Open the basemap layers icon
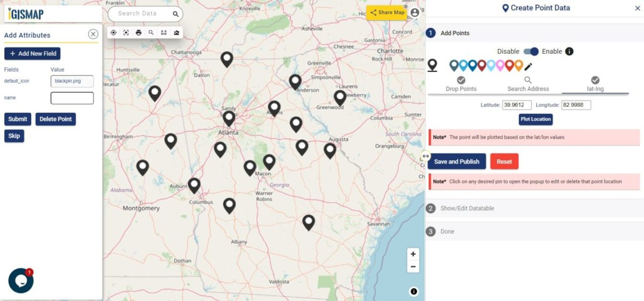Viewport: 644px width, 301px height. (176, 33)
